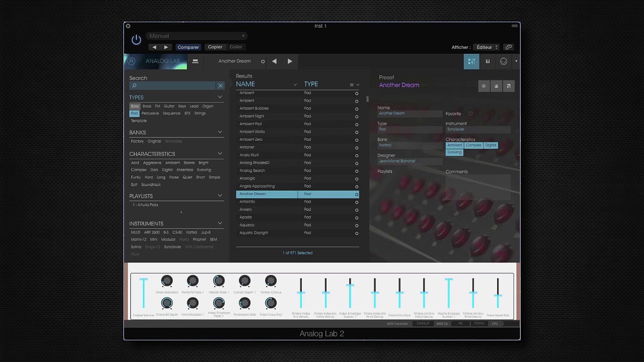The width and height of the screenshot is (644, 362).
Task: Click the Coller button
Action: click(236, 47)
